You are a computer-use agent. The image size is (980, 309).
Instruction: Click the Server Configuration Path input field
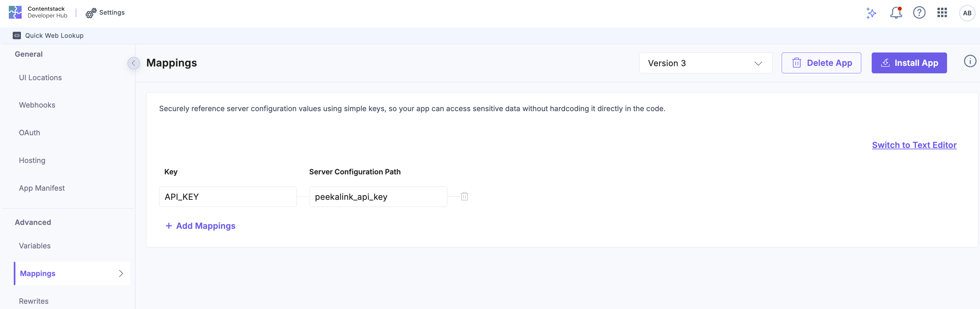[378, 197]
